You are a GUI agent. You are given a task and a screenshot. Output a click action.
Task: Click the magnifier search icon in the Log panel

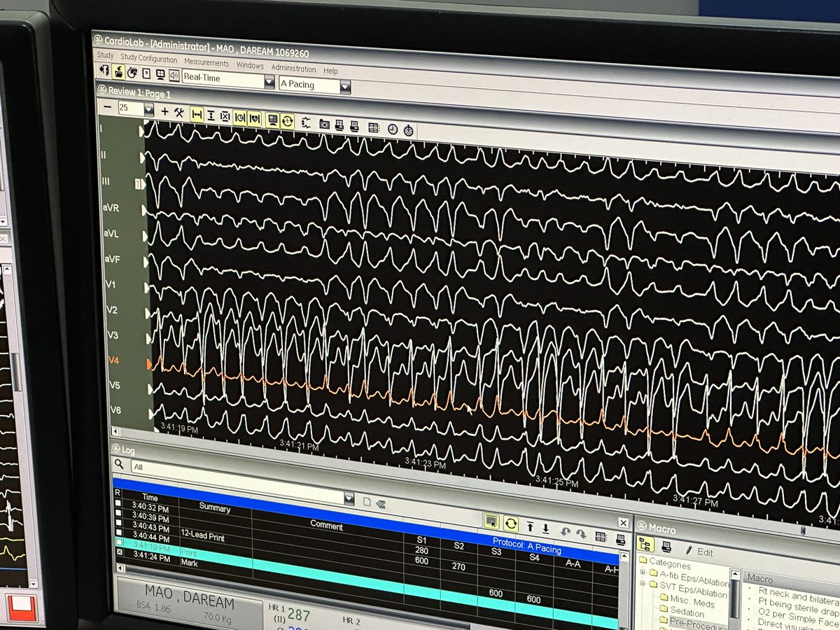[119, 464]
